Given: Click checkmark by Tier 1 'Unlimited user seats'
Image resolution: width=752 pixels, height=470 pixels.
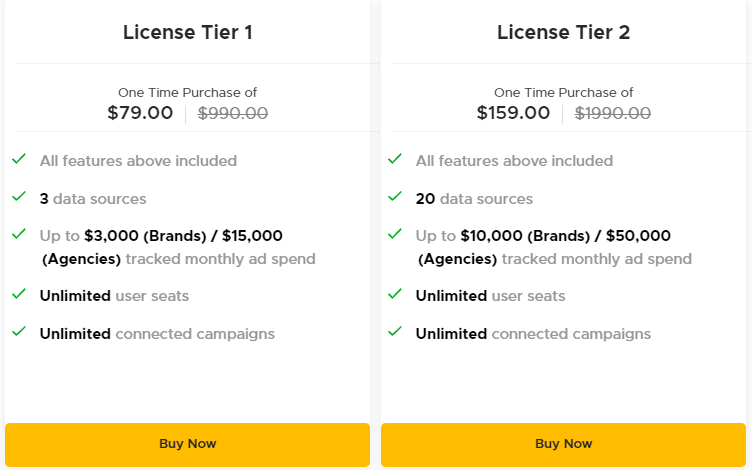Looking at the screenshot, I should pyautogui.click(x=19, y=294).
